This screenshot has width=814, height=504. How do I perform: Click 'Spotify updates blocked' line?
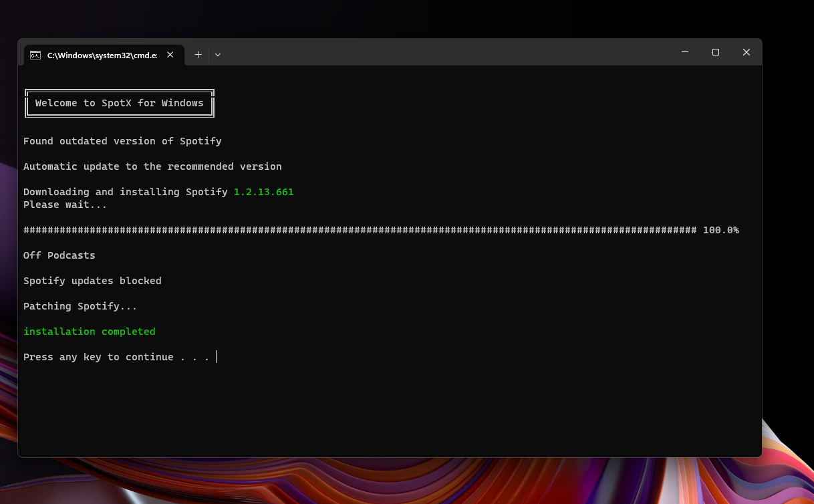[92, 281]
